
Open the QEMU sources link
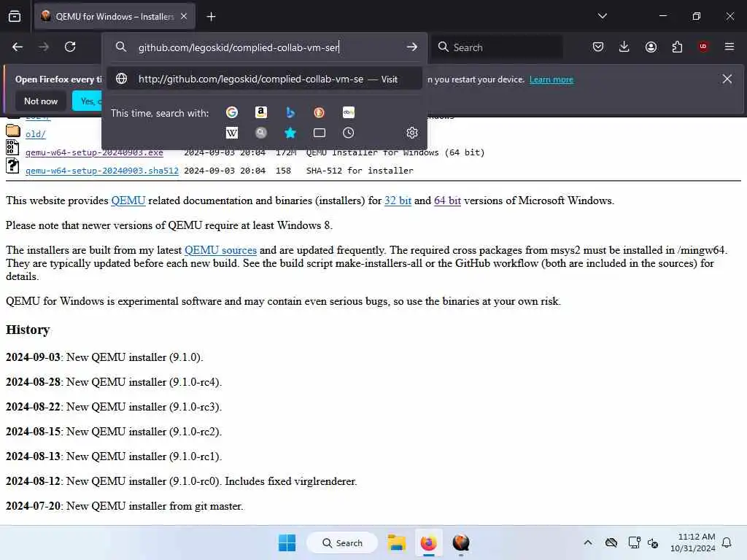click(220, 250)
